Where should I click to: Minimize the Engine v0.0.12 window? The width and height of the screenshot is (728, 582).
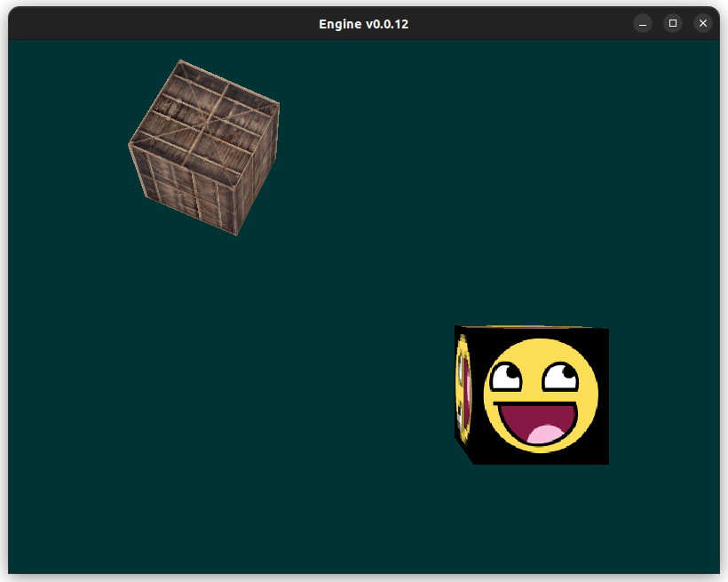[x=643, y=23]
